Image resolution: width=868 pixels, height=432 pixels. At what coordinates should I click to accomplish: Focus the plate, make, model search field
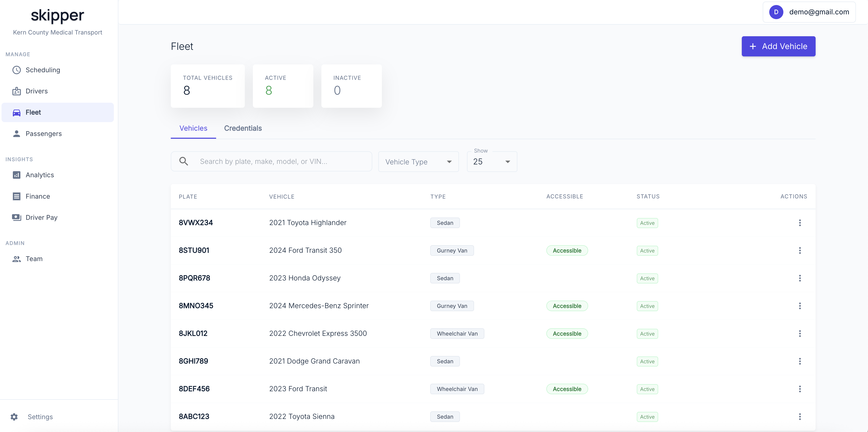[x=271, y=161]
